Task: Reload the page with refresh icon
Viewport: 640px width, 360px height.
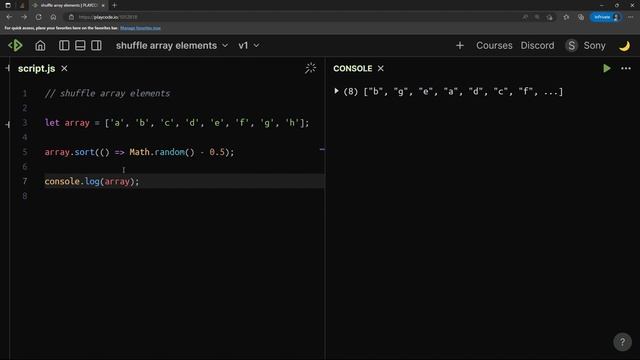Action: coord(38,17)
